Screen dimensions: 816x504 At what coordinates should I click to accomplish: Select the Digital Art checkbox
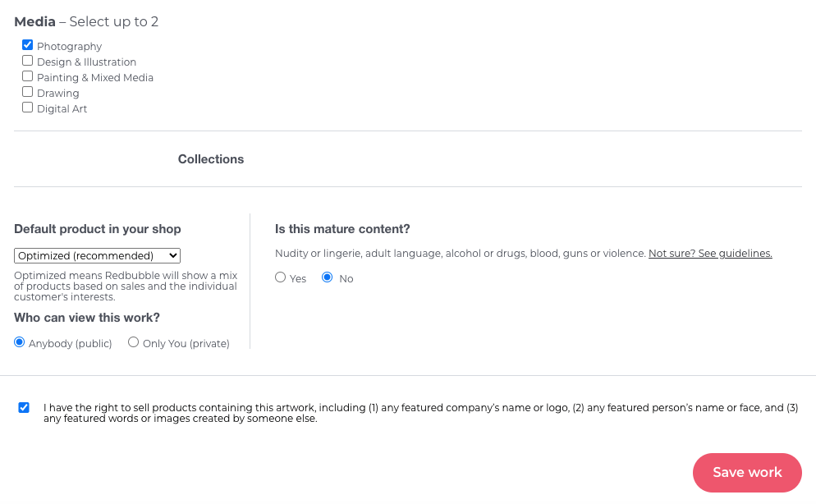pos(27,108)
